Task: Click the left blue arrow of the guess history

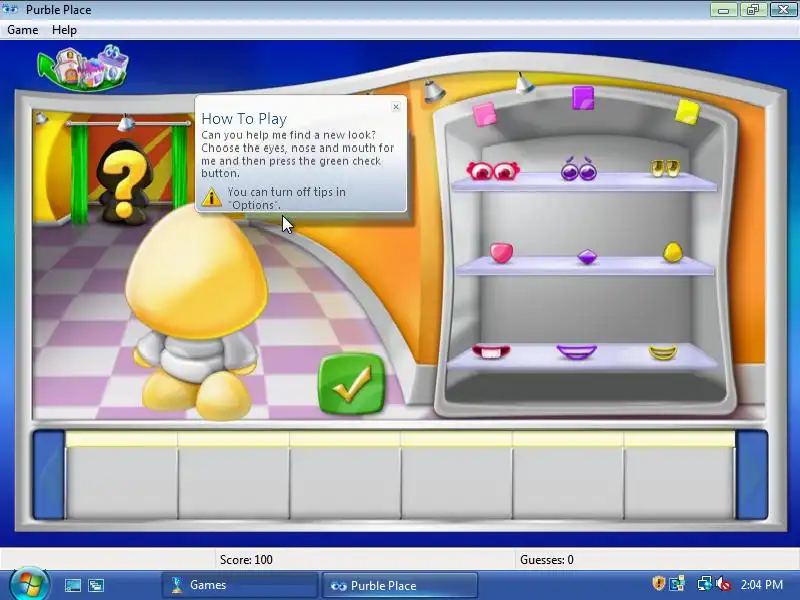Action: [x=49, y=475]
